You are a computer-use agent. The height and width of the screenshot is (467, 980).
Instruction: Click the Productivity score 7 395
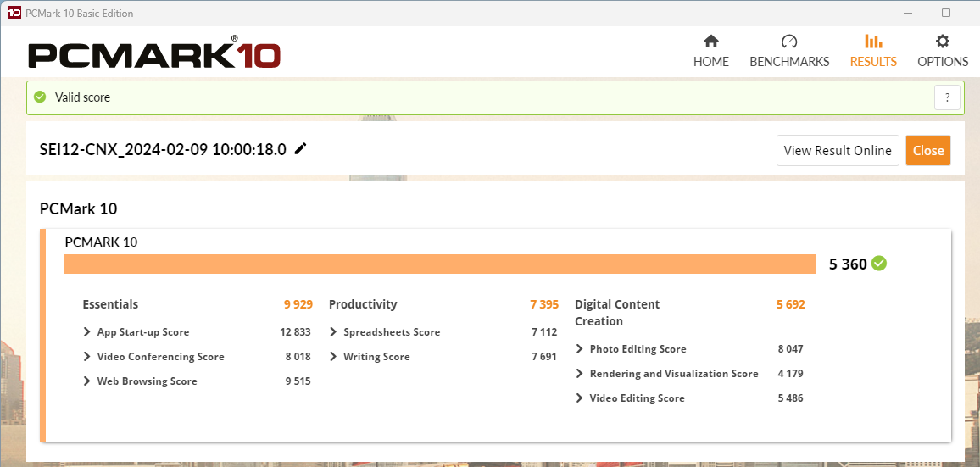(544, 304)
